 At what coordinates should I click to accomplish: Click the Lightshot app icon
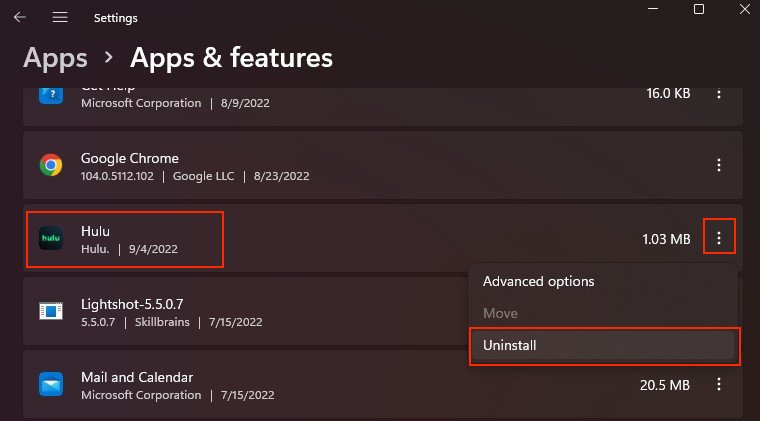click(x=51, y=311)
